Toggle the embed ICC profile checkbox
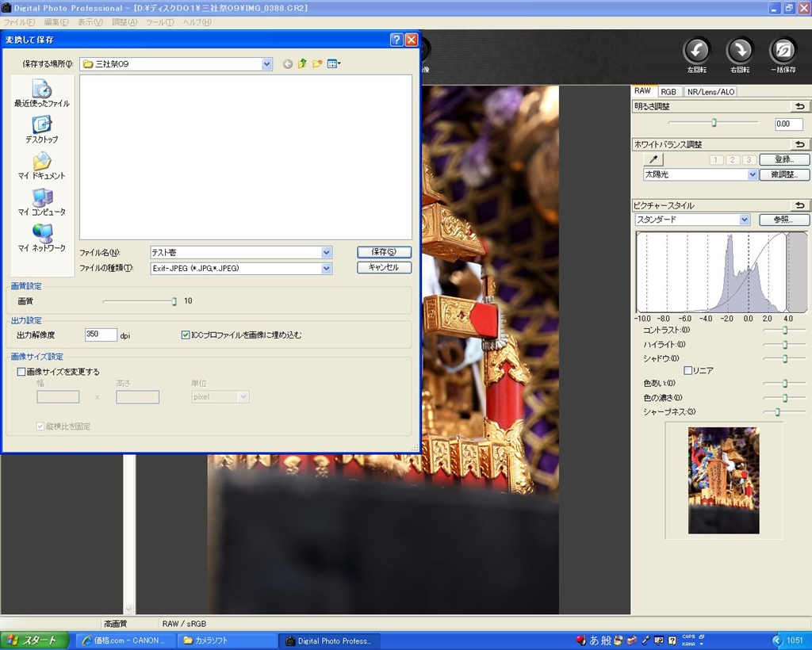 (x=186, y=335)
